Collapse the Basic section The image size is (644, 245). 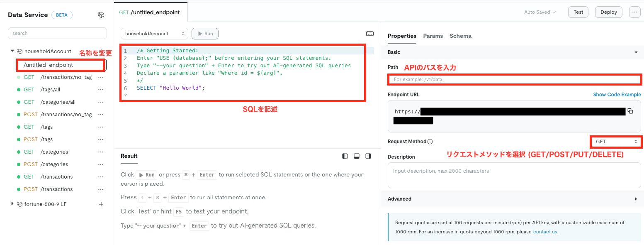[x=636, y=52]
